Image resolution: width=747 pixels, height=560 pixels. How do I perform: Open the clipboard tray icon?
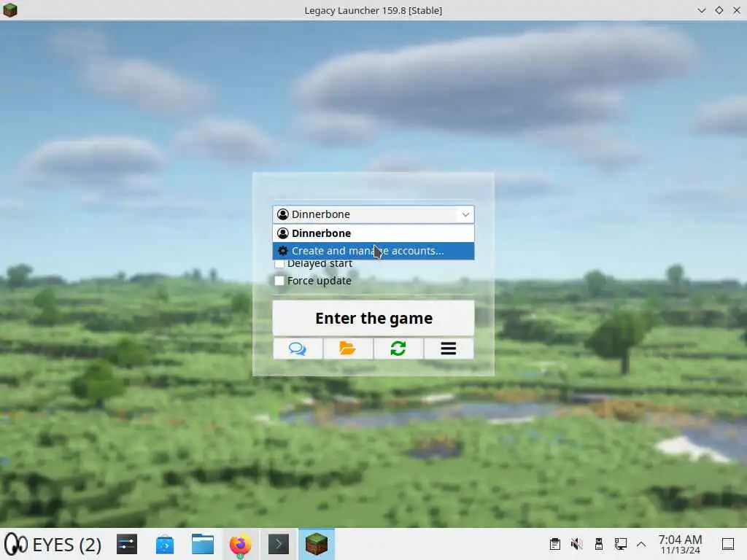pyautogui.click(x=554, y=544)
